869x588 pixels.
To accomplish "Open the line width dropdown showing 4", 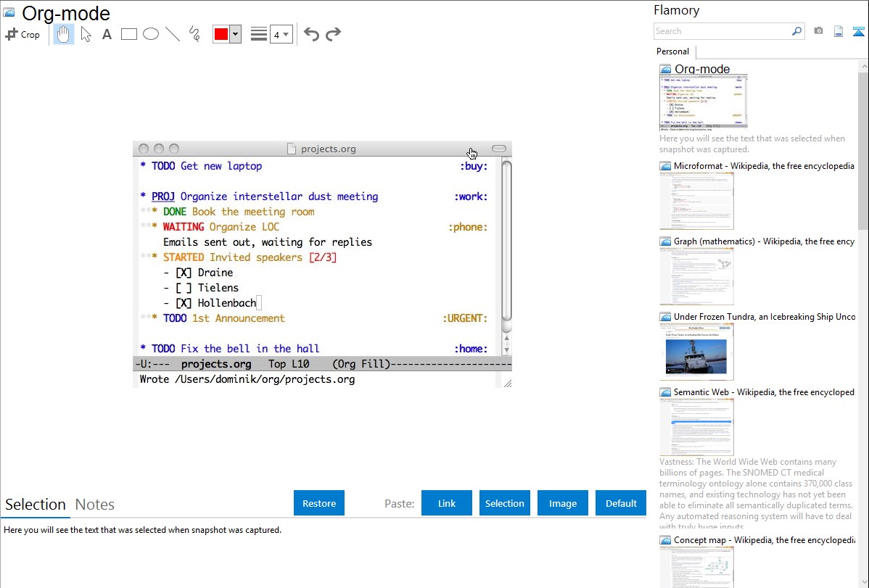I will (x=281, y=34).
